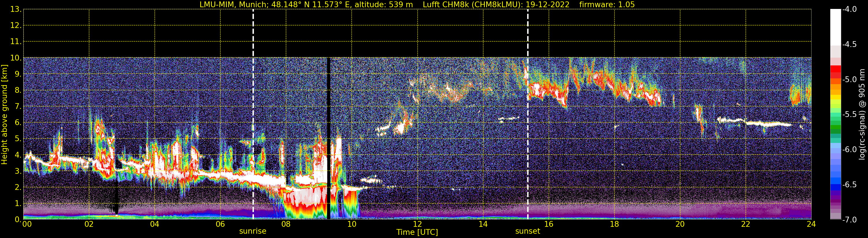Click the station title 'LMU-MIM, Munich' with coordinates
This screenshot has width=868, height=238.
[306, 5]
